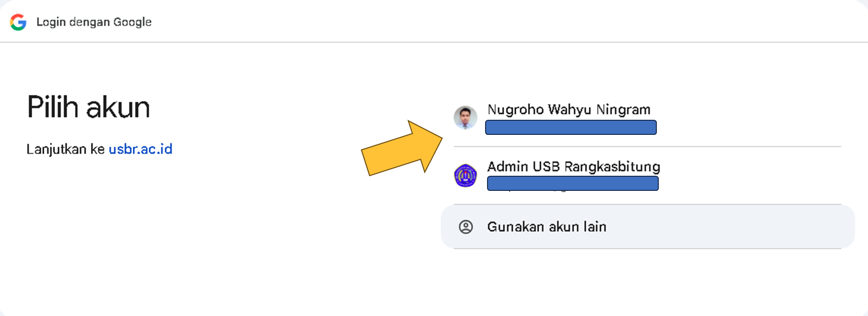This screenshot has height=316, width=868.
Task: Click the Nugroho Wahyu Ningram profile photo
Action: click(465, 118)
